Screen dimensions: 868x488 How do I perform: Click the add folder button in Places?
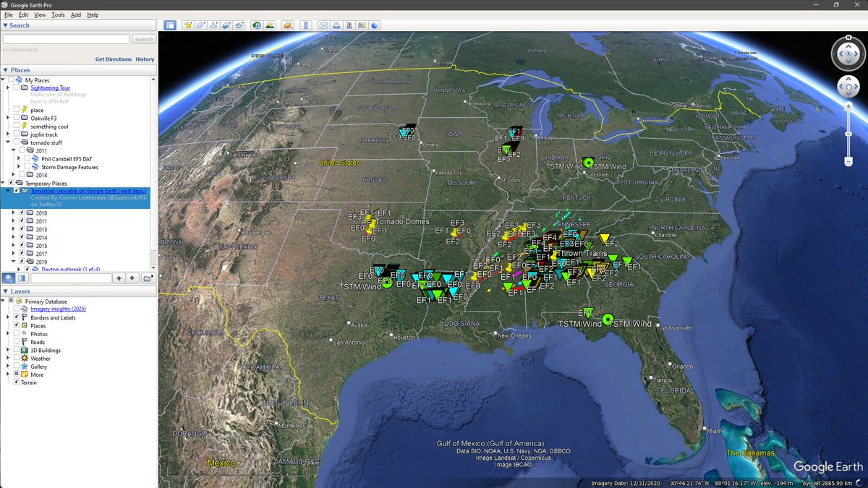click(x=148, y=278)
